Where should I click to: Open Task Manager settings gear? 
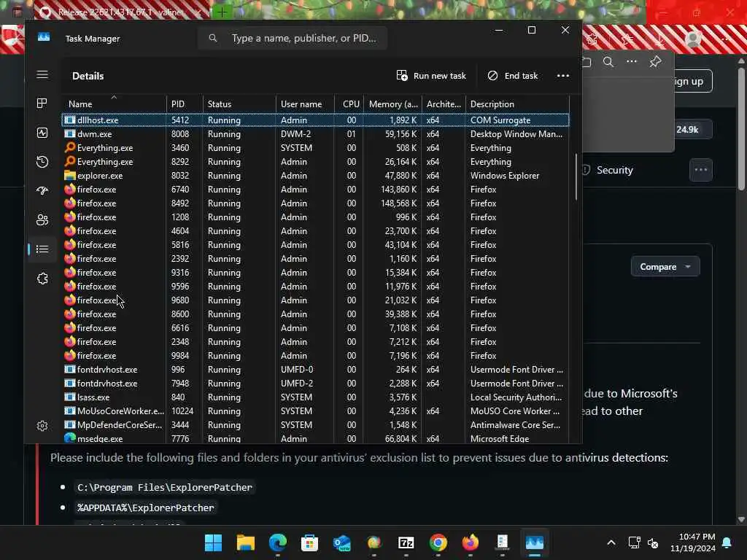[x=42, y=426]
